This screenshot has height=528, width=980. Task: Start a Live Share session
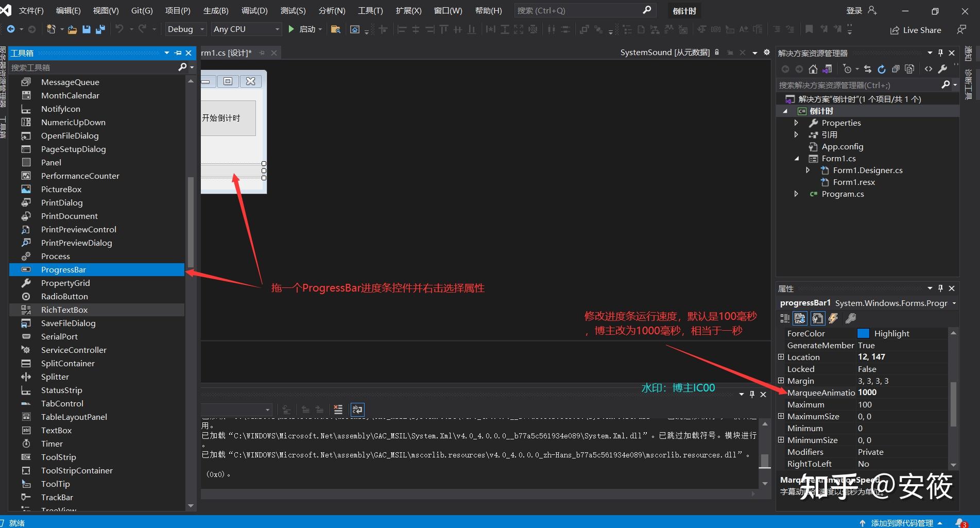[x=915, y=30]
